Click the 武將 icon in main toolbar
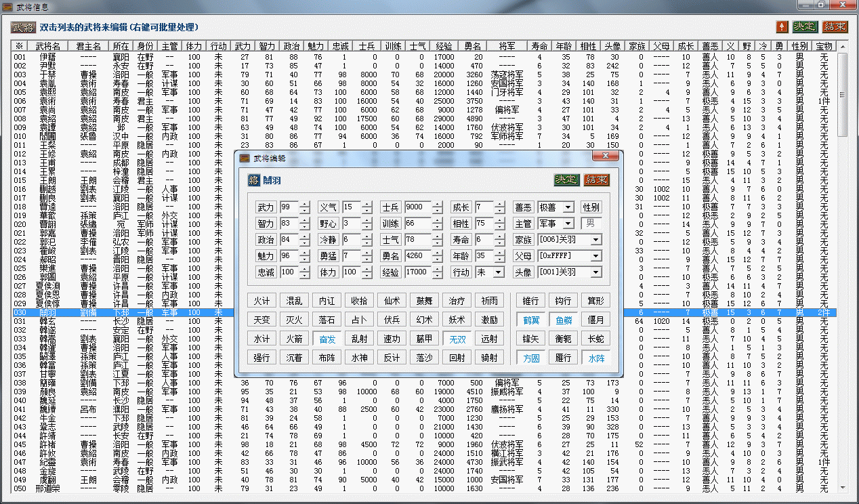The image size is (859, 504). point(23,27)
